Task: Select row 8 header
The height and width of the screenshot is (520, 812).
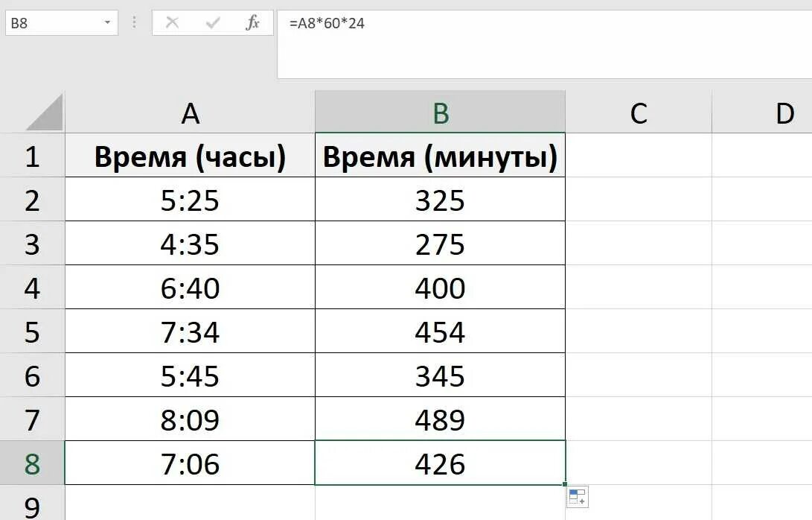Action: click(x=32, y=463)
